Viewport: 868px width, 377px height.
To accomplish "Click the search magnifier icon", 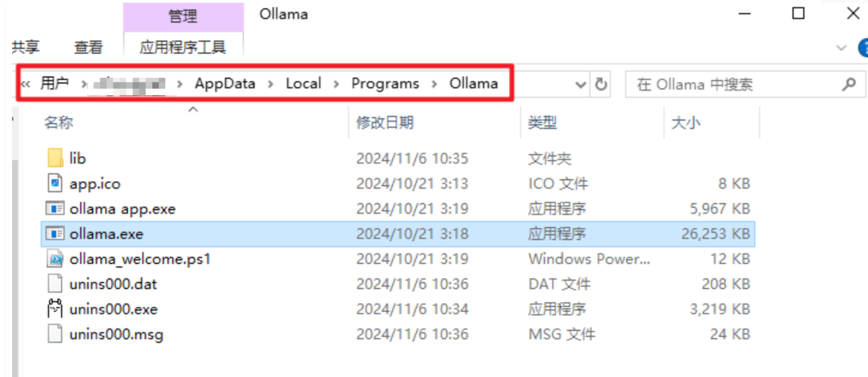I will (849, 84).
